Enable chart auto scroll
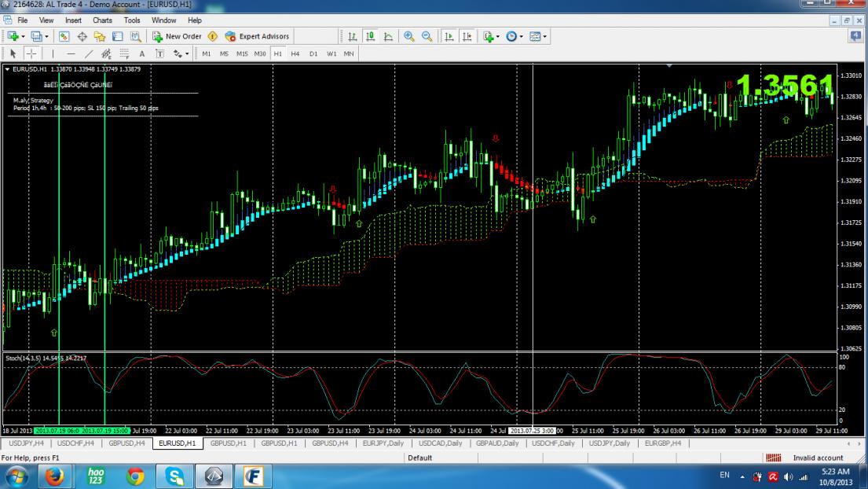The height and width of the screenshot is (489, 868). tap(448, 36)
